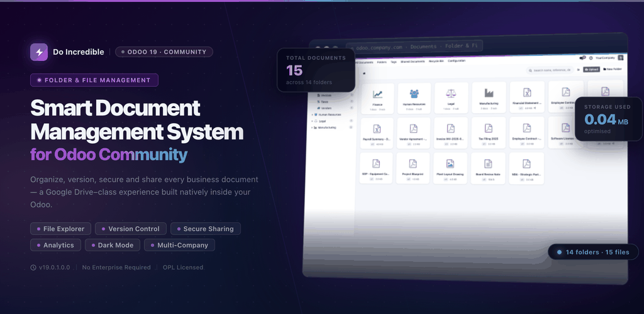Image resolution: width=644 pixels, height=314 pixels.
Task: Open the Tax Filing 2025 PDF
Action: [488, 133]
